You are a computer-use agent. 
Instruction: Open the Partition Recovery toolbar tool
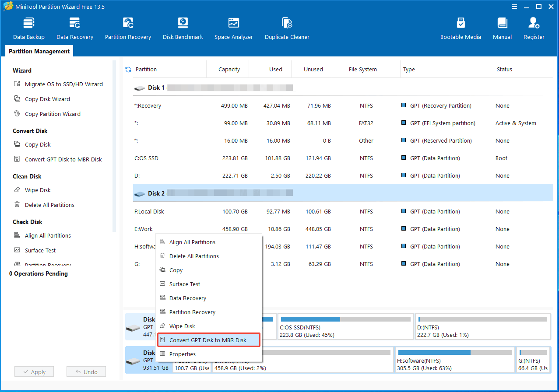(x=128, y=27)
